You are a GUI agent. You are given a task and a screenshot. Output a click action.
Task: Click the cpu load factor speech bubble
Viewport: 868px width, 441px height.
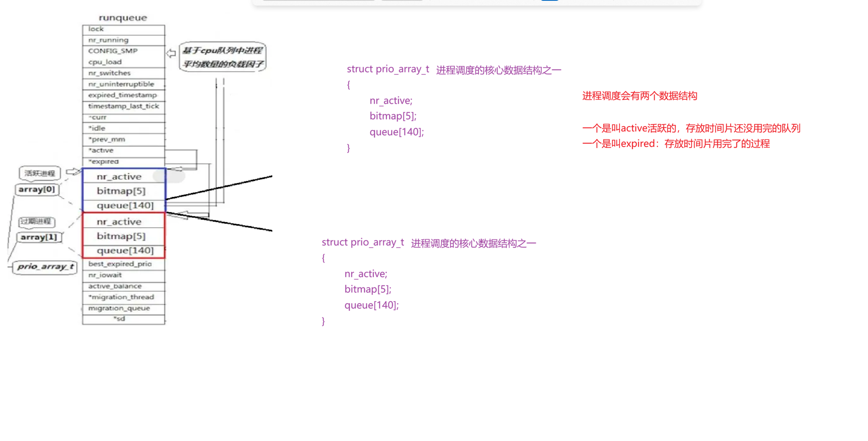223,57
